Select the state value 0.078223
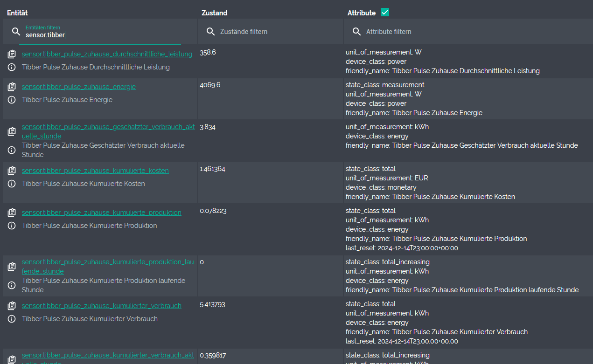This screenshot has height=364, width=593. tap(213, 211)
